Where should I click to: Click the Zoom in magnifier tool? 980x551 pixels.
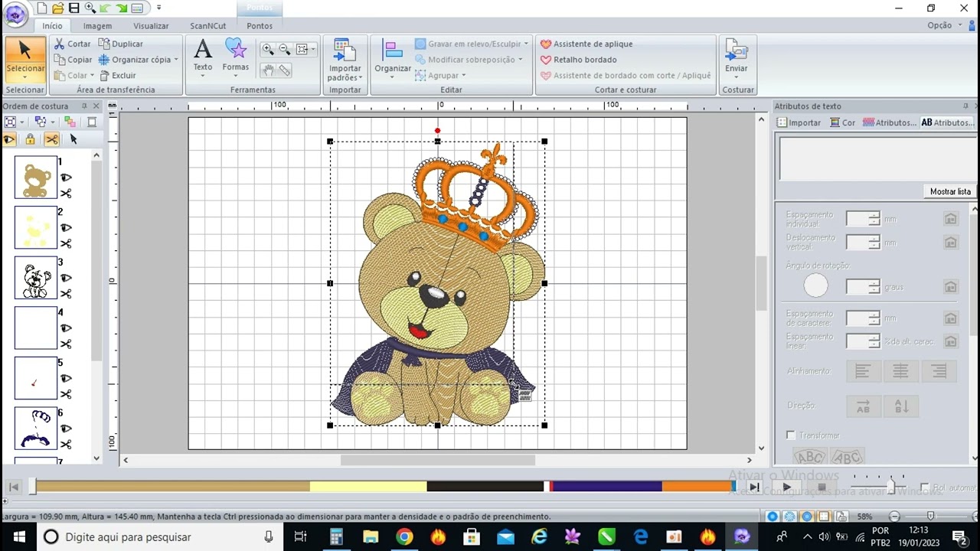(x=267, y=49)
